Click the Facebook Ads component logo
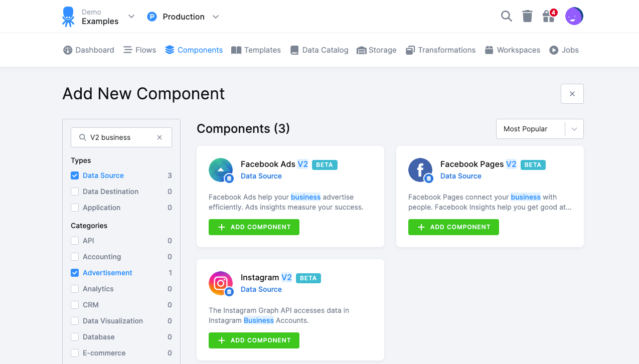639x364 pixels. [x=221, y=170]
